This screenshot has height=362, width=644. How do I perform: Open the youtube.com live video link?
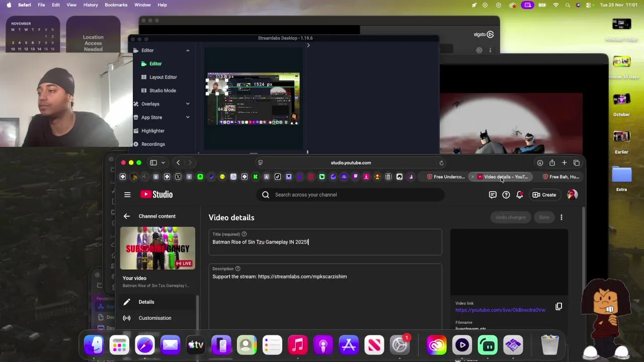pyautogui.click(x=500, y=310)
